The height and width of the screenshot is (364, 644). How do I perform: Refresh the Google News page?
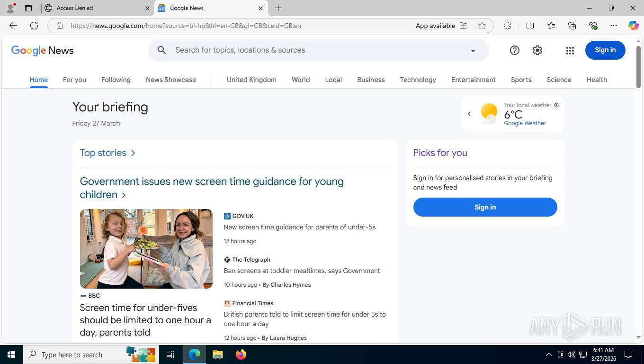point(34,26)
